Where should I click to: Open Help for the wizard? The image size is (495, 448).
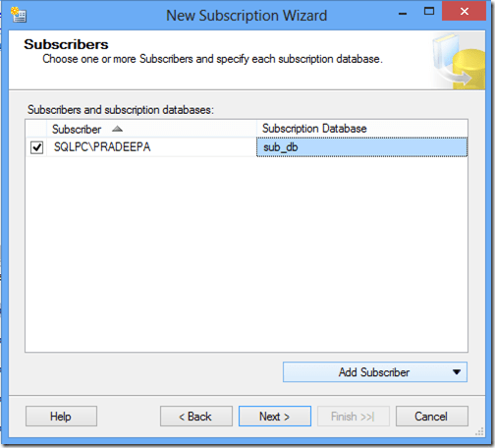click(x=61, y=417)
